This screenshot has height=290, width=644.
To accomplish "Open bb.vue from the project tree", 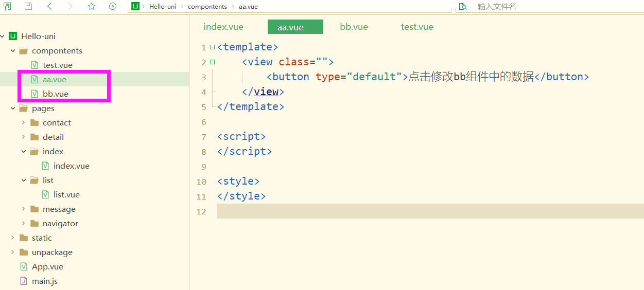I will (x=56, y=94).
